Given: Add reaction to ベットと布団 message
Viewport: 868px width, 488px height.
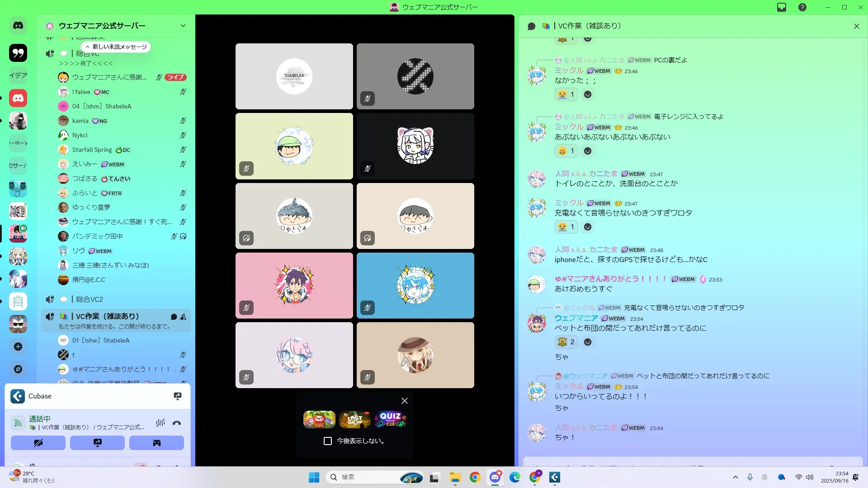Looking at the screenshot, I should click(588, 342).
